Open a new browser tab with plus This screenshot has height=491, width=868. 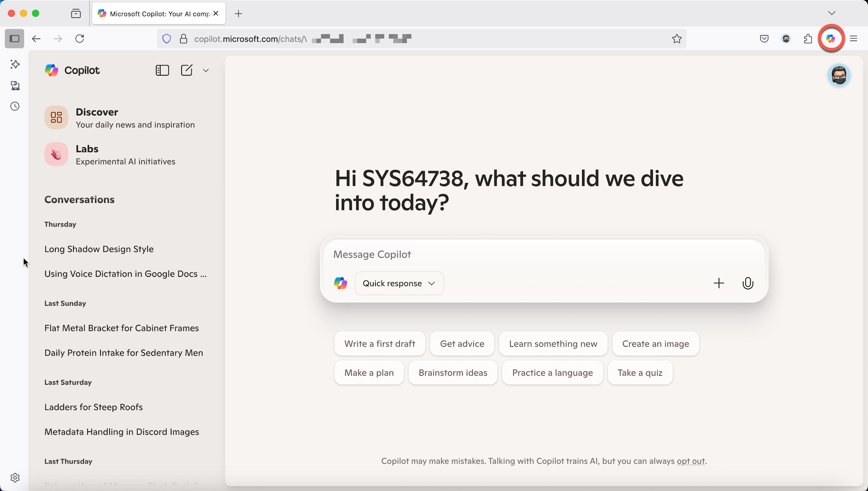click(x=238, y=14)
